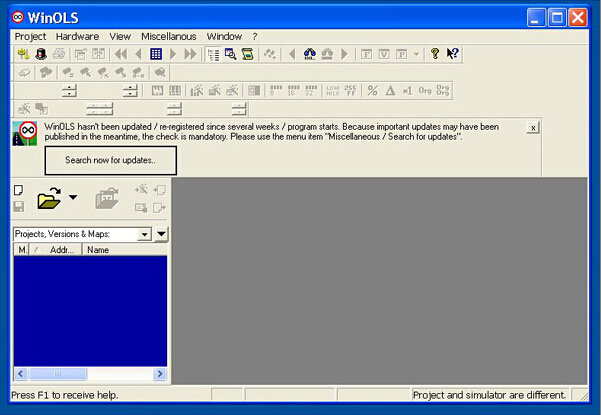
Task: Open the ? help menu
Action: coord(255,36)
